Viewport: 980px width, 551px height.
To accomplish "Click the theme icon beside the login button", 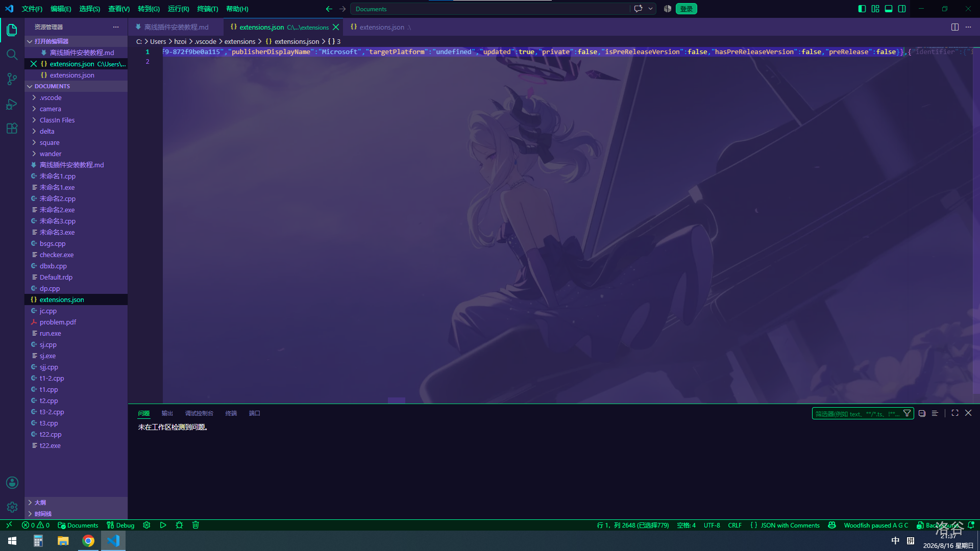I will (667, 9).
